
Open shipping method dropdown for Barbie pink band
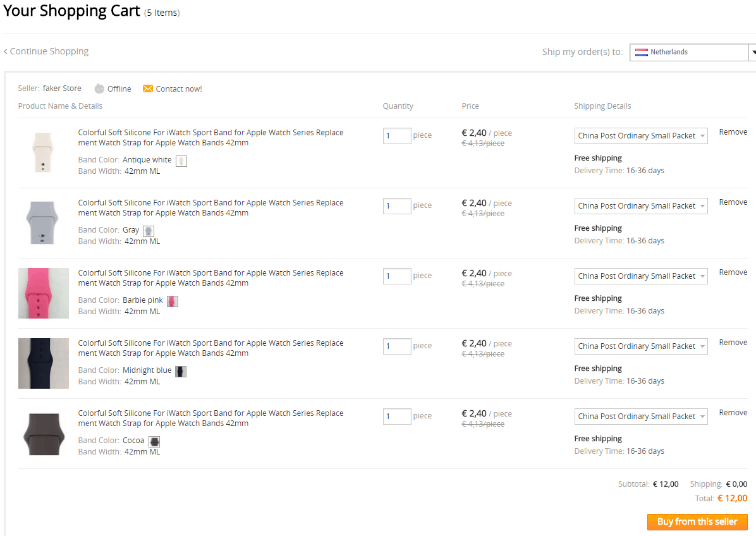point(641,276)
